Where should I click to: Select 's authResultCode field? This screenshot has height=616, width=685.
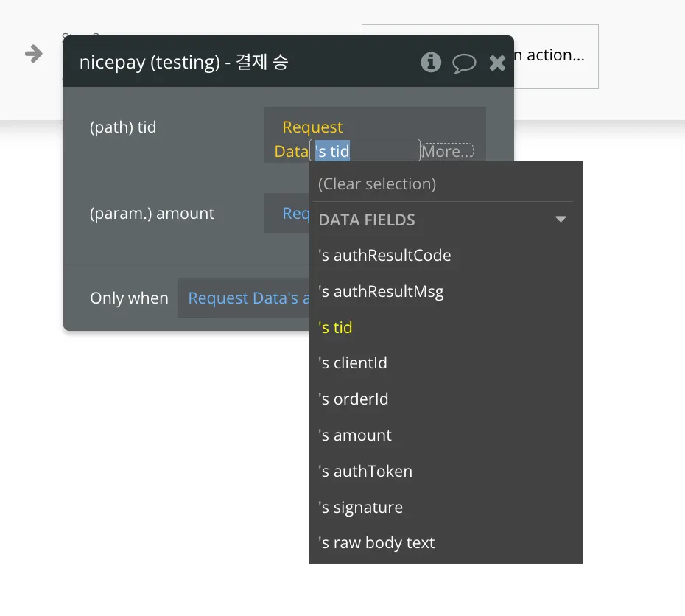point(384,255)
